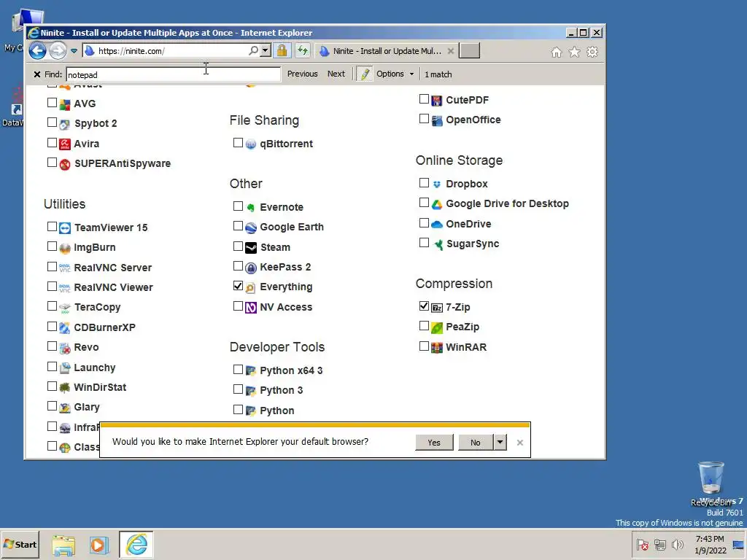Click the Google Earth globe icon
Viewport: 747px width, 560px height.
tap(251, 227)
